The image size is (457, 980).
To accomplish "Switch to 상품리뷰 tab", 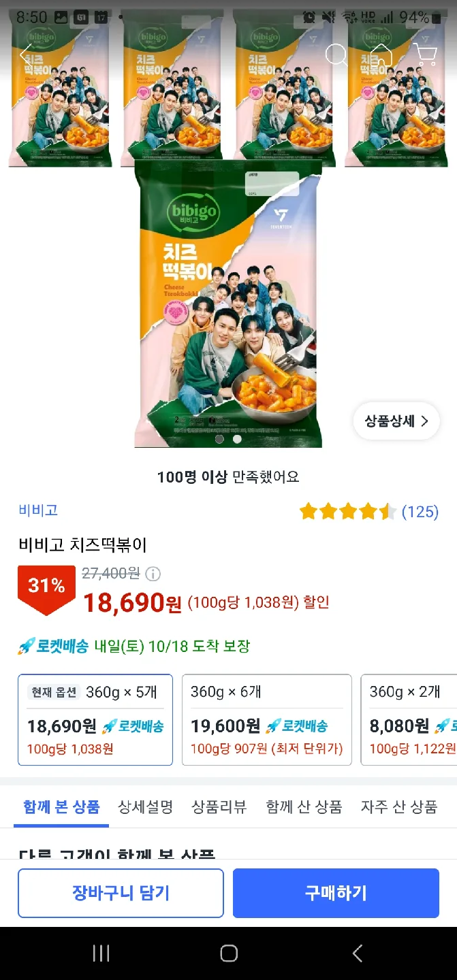I will tap(219, 807).
